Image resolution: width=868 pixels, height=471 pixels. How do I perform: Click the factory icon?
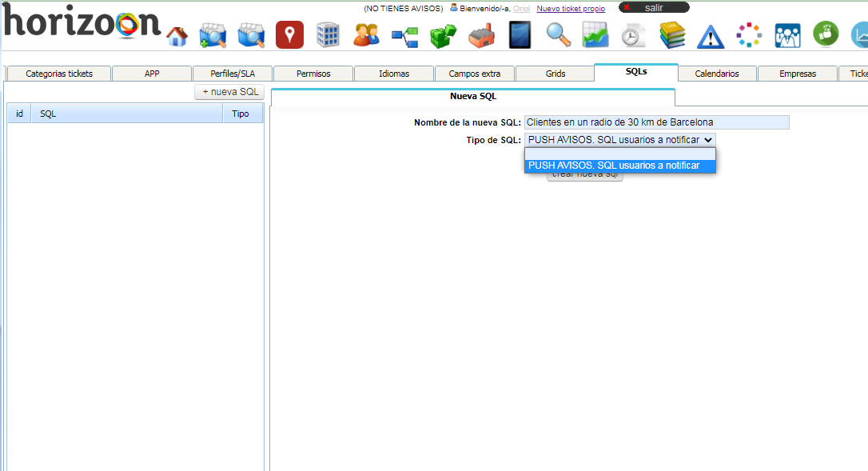(481, 36)
